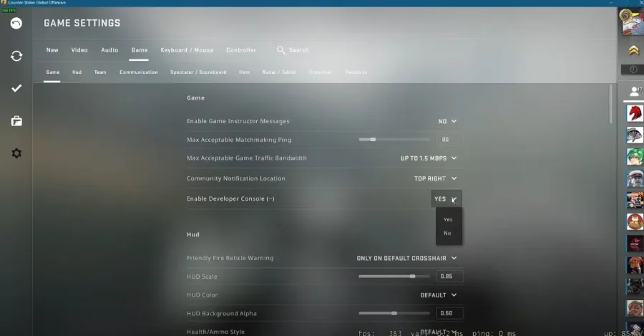Click the GAME SETTINGS page title
The height and width of the screenshot is (336, 644).
(82, 23)
